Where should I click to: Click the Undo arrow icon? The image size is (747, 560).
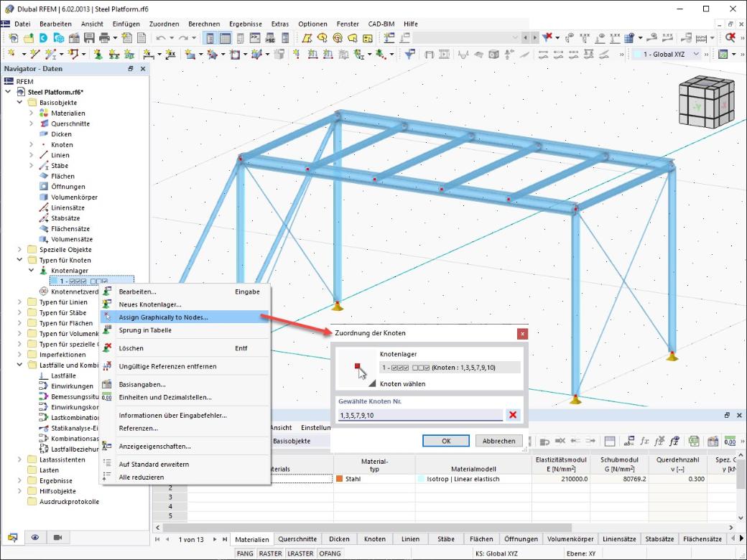click(x=161, y=37)
